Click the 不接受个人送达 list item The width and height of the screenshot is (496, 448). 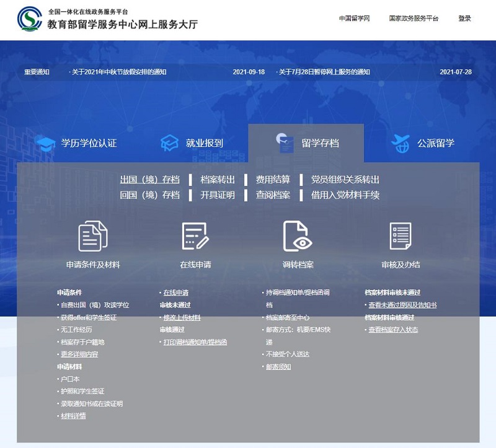coord(288,354)
